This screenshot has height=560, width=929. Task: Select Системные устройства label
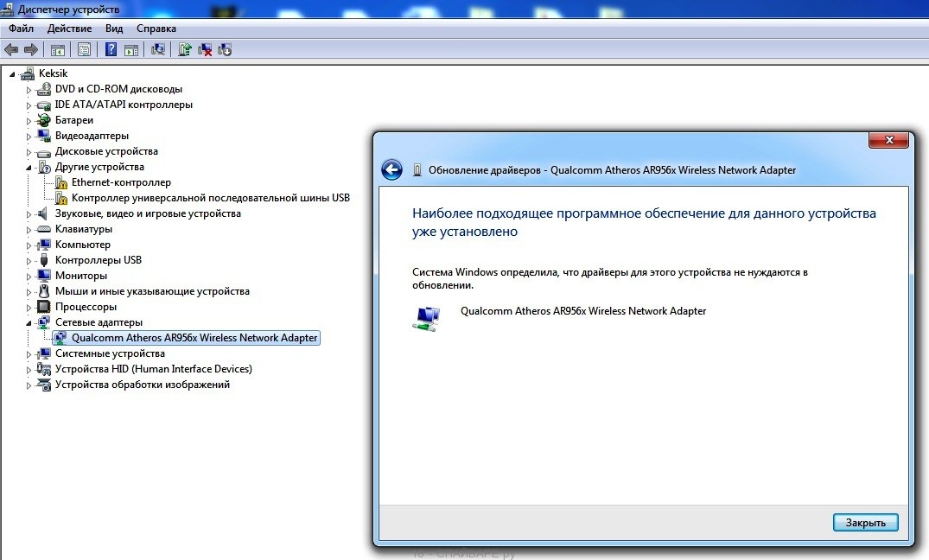tap(110, 353)
